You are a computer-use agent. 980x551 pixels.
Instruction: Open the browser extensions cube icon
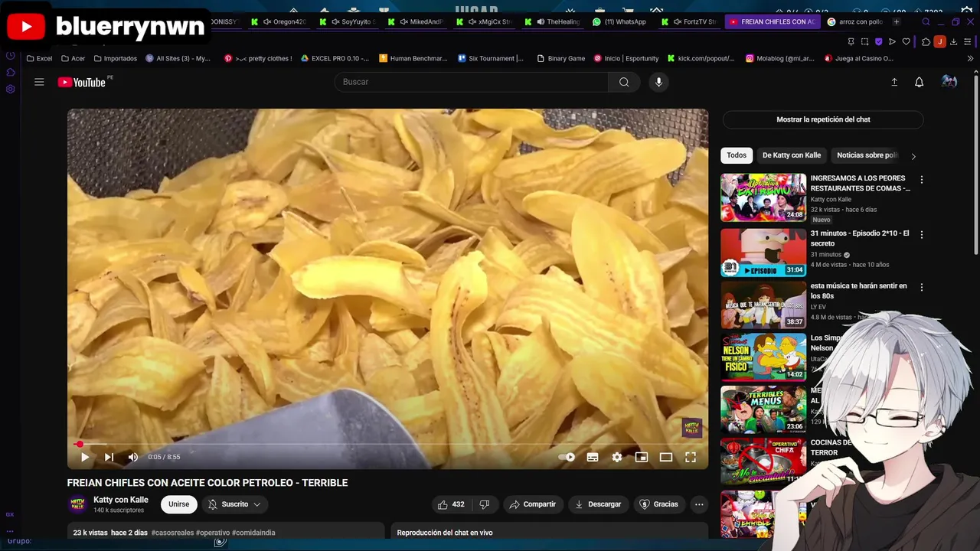coord(926,41)
